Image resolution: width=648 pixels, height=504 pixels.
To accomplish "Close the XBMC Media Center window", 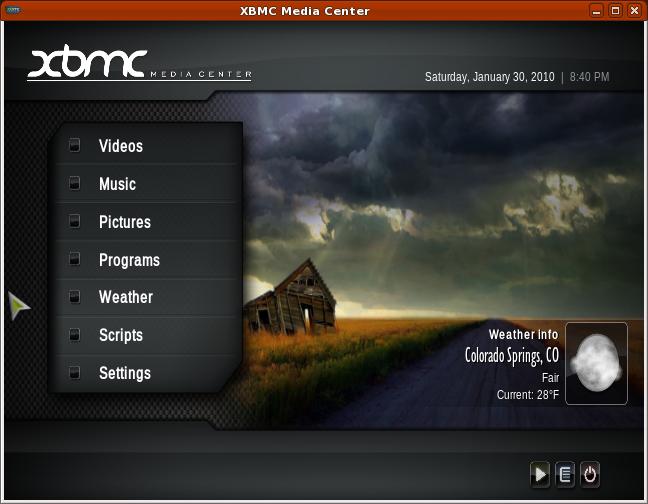I will 634,11.
